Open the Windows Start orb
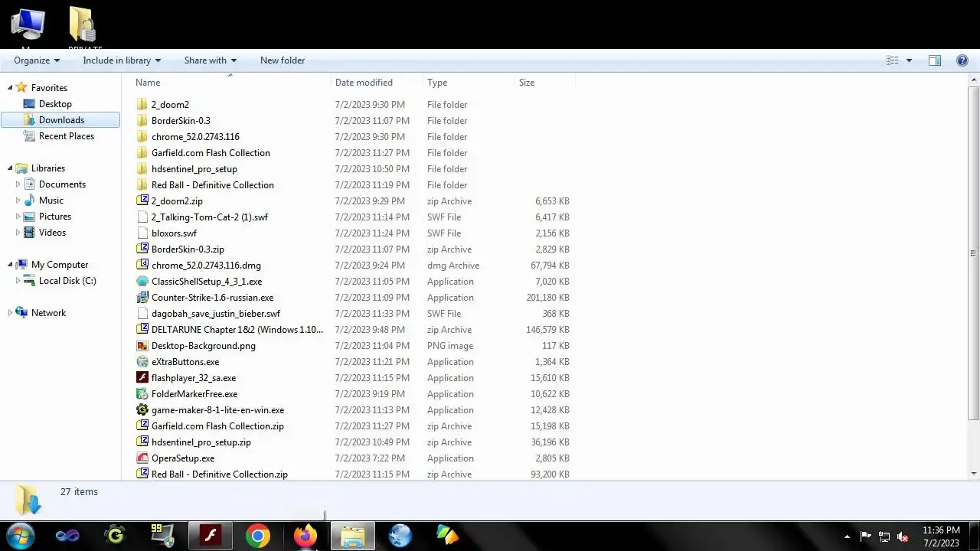Image resolution: width=980 pixels, height=551 pixels. pyautogui.click(x=20, y=536)
